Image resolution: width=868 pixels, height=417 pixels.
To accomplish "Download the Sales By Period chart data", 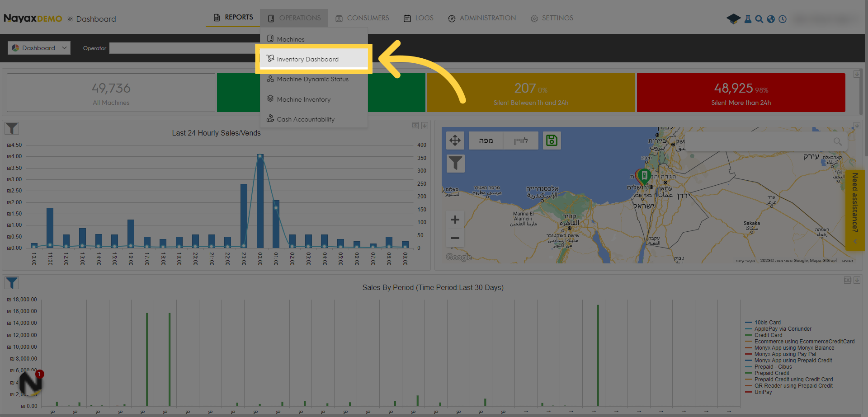I will pyautogui.click(x=857, y=280).
